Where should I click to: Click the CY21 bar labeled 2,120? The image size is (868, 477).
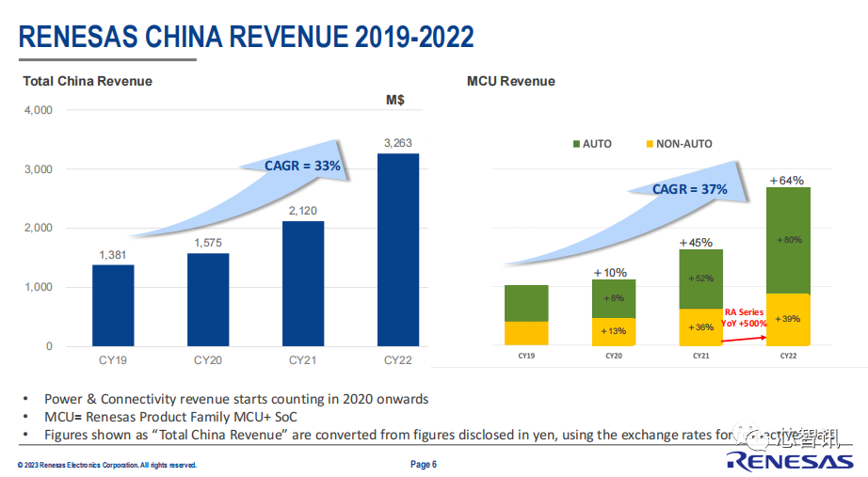pos(303,284)
